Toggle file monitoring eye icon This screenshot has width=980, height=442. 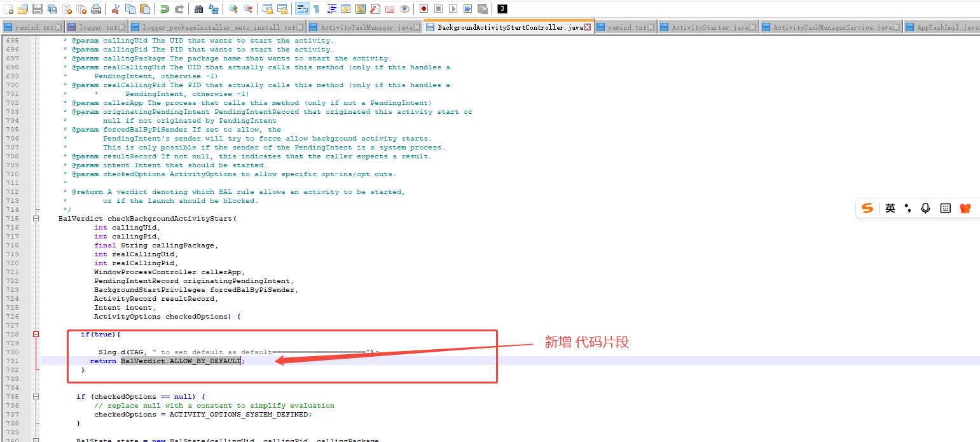pyautogui.click(x=404, y=9)
